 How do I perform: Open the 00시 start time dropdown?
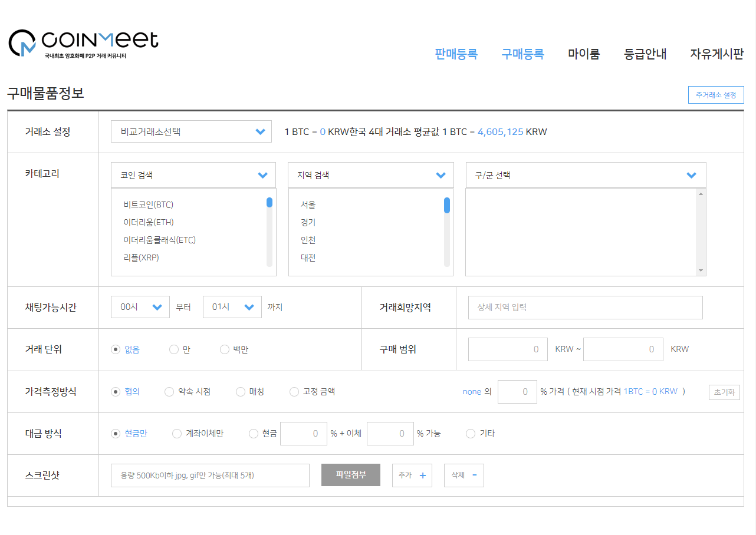click(x=140, y=307)
